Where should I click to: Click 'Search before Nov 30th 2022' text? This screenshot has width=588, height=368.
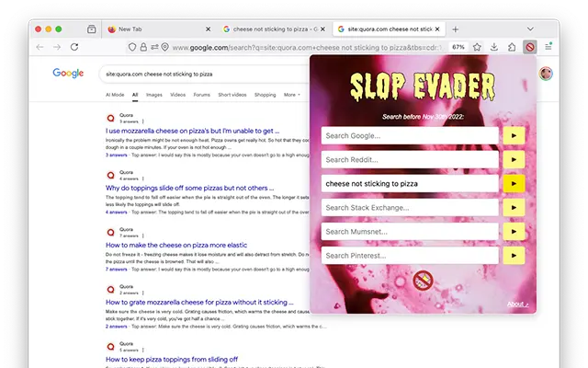pos(423,117)
